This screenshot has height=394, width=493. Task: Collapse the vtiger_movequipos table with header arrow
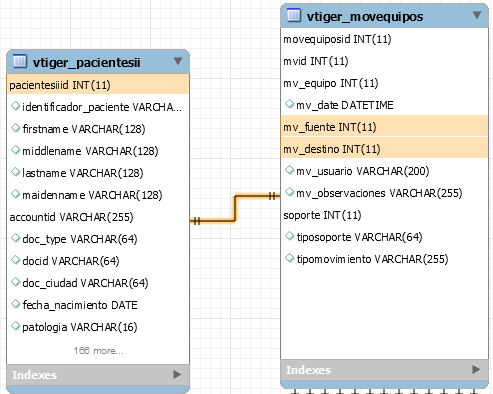pos(477,15)
